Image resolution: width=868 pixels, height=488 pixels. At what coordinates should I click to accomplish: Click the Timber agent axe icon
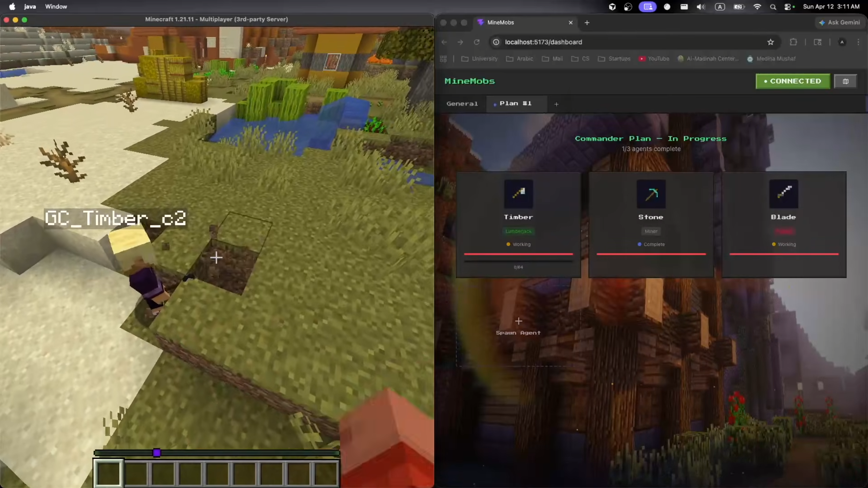pyautogui.click(x=518, y=193)
